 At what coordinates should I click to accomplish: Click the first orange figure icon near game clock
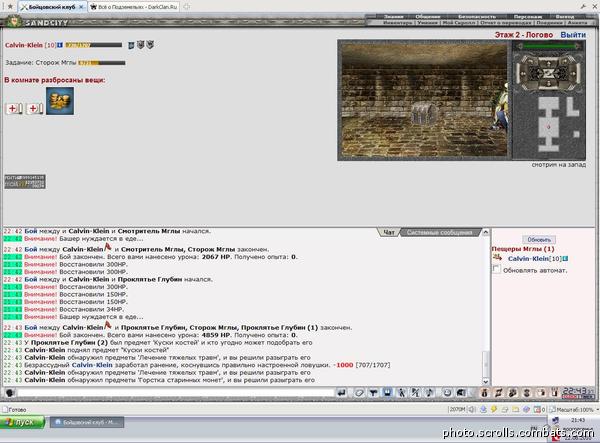[485, 393]
